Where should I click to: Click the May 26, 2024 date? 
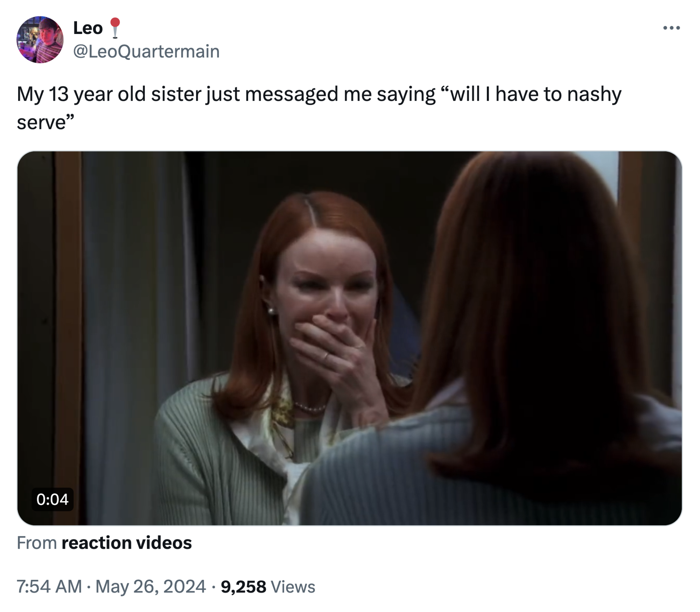tap(150, 587)
